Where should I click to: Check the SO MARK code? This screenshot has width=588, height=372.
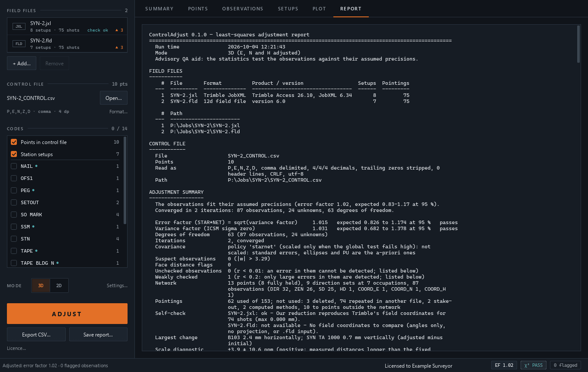tap(14, 215)
